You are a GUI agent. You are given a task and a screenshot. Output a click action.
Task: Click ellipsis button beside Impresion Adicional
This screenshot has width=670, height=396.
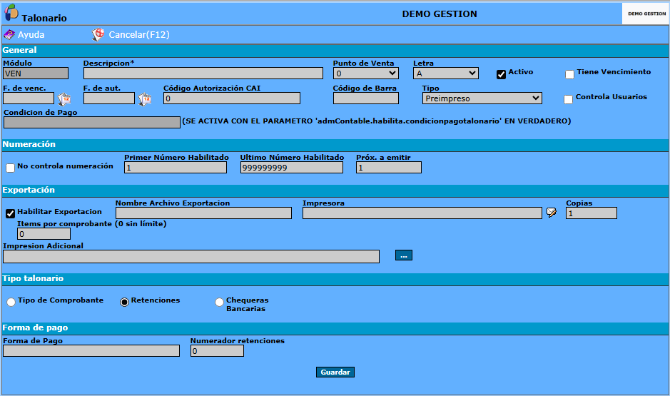coord(404,255)
